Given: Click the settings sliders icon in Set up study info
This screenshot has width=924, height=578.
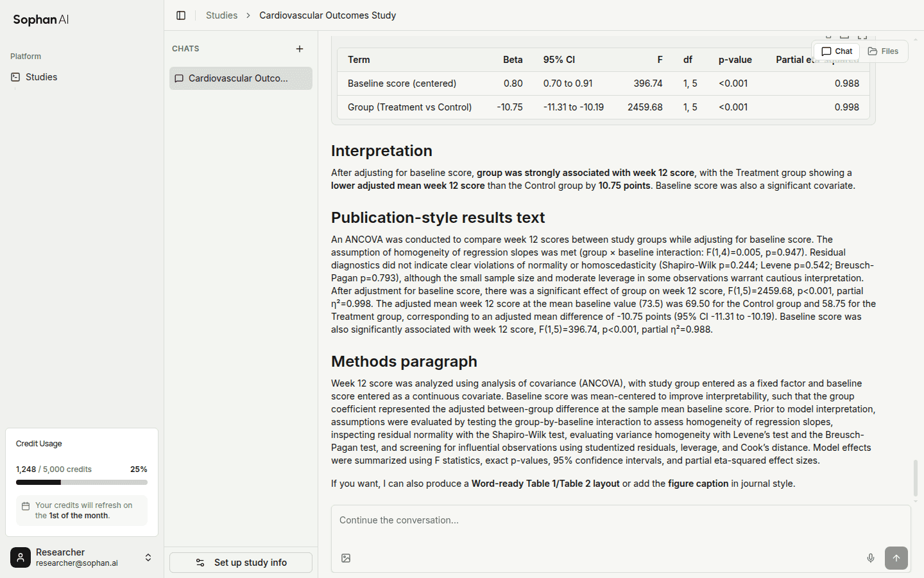Looking at the screenshot, I should (200, 563).
